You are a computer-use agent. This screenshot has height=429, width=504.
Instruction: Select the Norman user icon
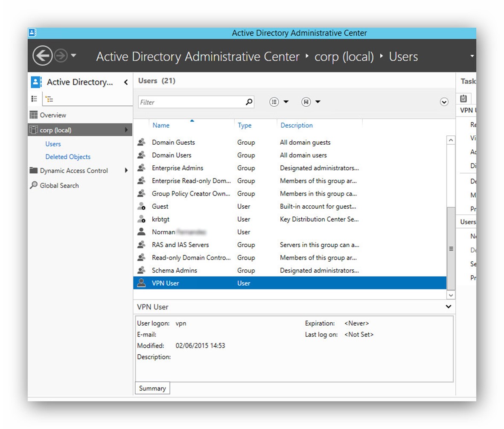tap(141, 232)
